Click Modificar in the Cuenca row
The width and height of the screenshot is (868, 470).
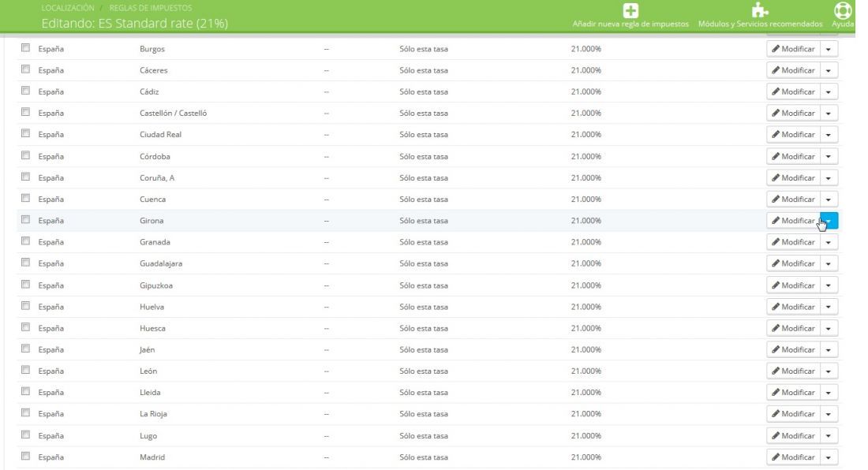click(x=793, y=200)
